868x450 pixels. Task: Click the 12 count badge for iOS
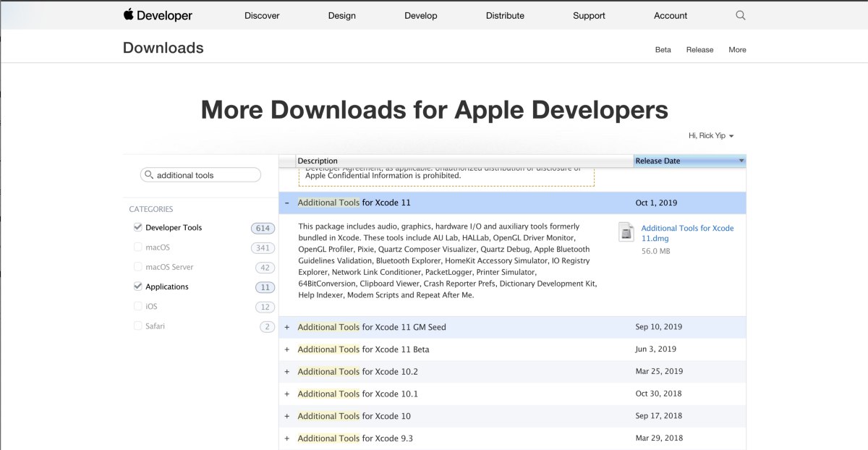pos(265,307)
